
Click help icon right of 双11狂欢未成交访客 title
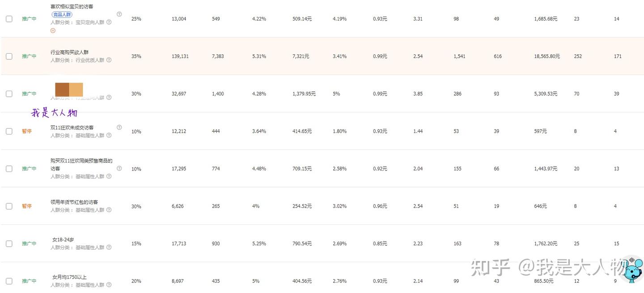pyautogui.click(x=119, y=127)
